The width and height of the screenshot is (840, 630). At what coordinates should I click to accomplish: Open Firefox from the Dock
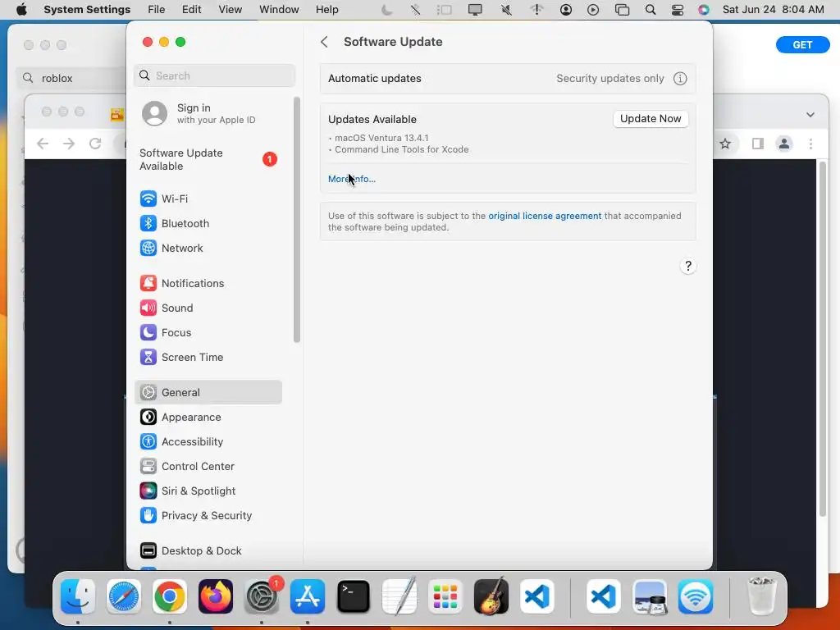click(216, 596)
